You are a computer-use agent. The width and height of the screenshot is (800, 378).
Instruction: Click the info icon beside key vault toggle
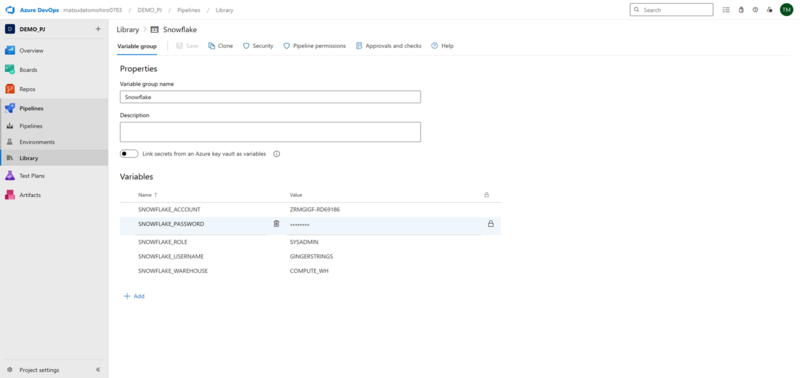coord(277,154)
